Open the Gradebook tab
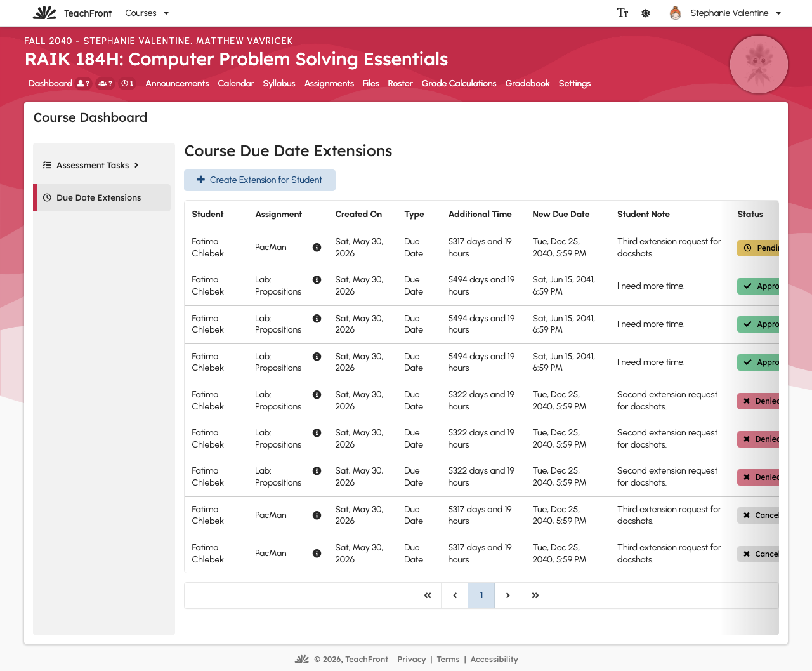Screen dimensions: 812x671 pos(527,83)
